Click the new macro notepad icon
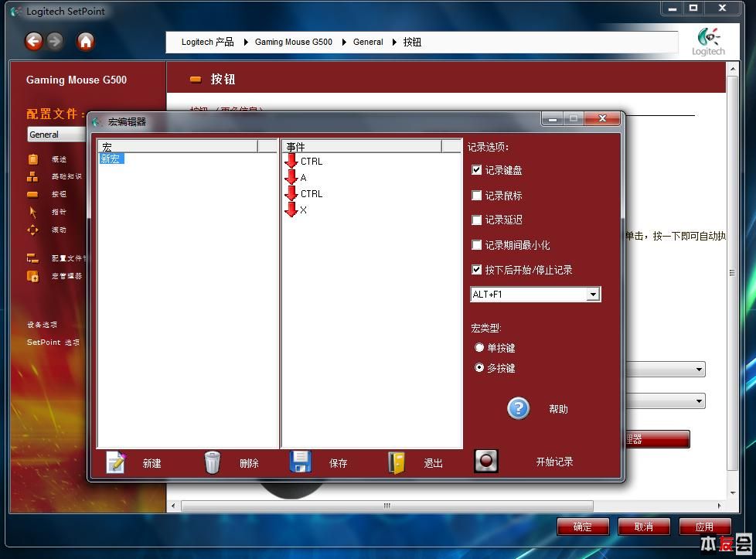Image resolution: width=756 pixels, height=559 pixels. pos(116,462)
